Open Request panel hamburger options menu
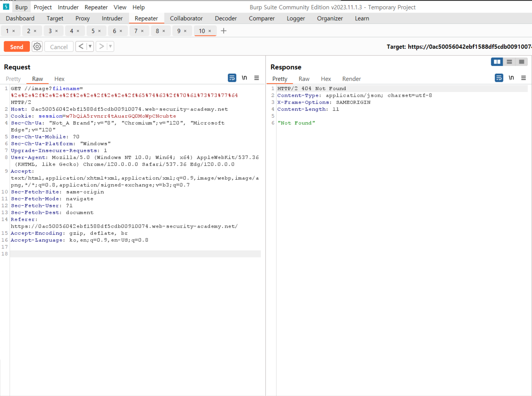 [257, 78]
